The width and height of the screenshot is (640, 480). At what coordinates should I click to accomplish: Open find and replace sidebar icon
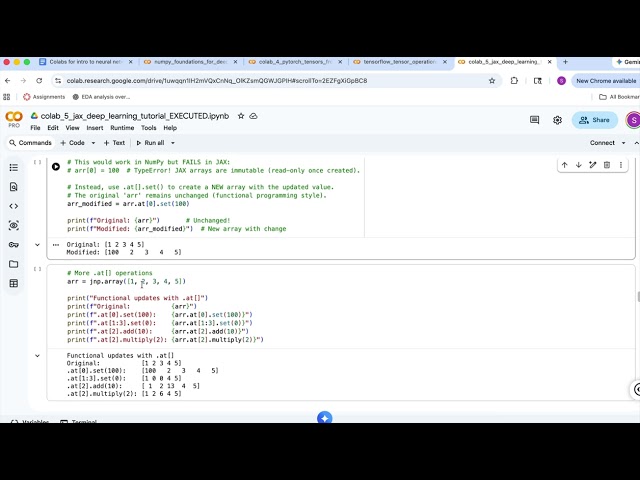click(x=13, y=187)
